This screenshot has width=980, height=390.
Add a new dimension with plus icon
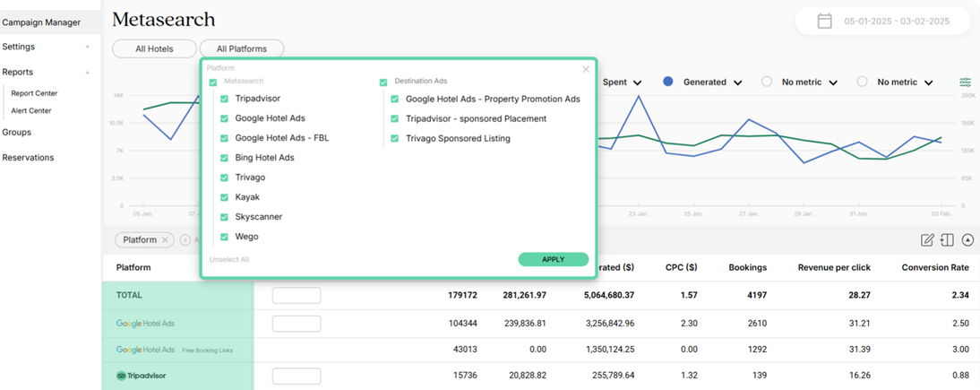click(185, 239)
